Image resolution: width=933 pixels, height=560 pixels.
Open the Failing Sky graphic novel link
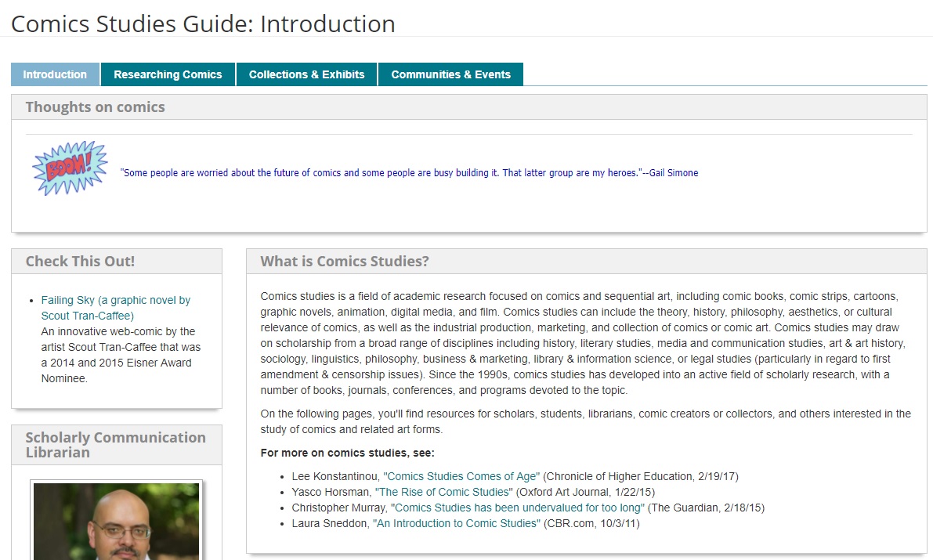tap(115, 307)
